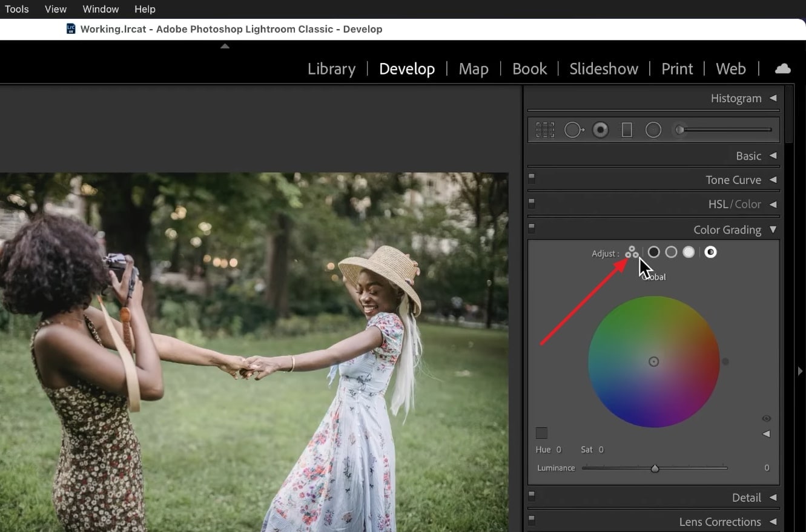Select the Crop Overlay tool
The image size is (806, 532).
(x=545, y=130)
